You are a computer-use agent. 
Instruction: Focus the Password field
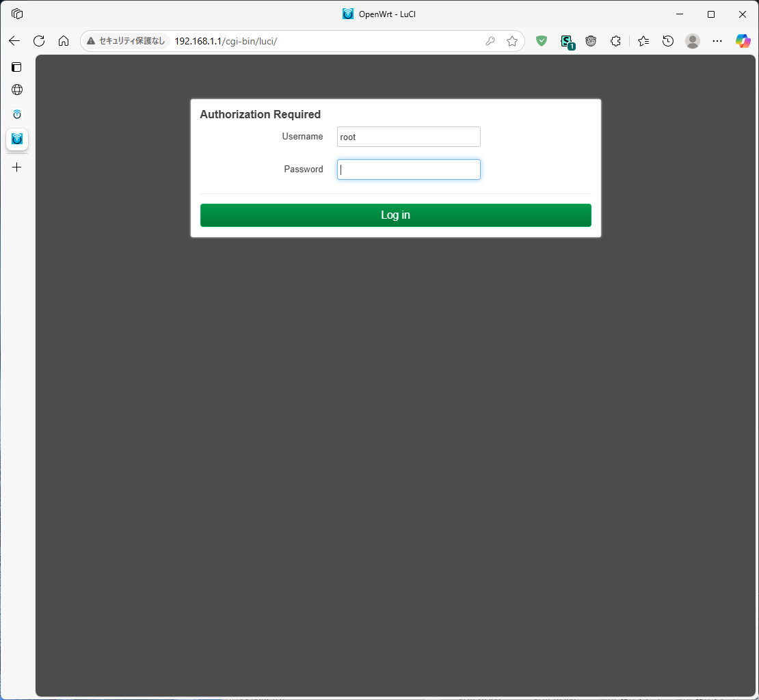click(408, 169)
